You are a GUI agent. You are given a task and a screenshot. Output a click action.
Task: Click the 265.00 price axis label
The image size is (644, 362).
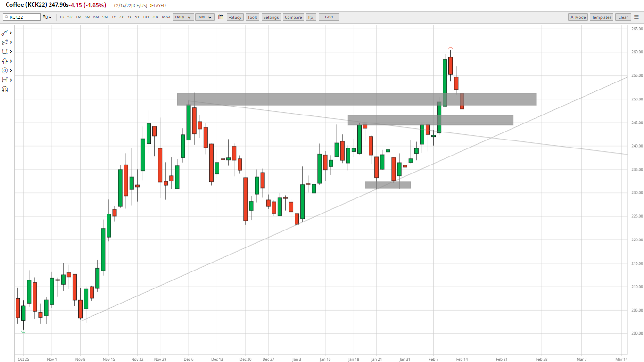pyautogui.click(x=637, y=29)
